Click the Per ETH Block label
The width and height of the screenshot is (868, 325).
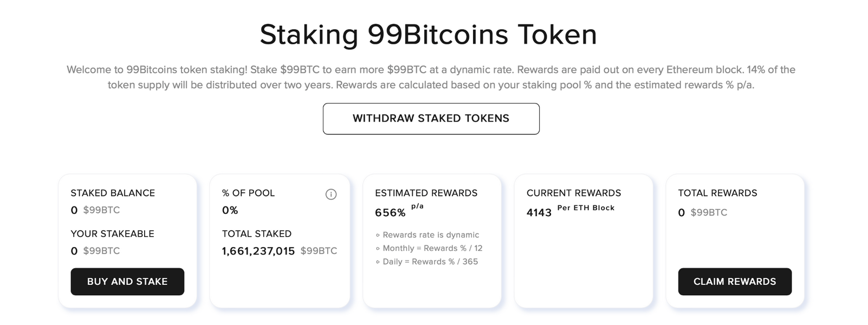[x=586, y=208]
